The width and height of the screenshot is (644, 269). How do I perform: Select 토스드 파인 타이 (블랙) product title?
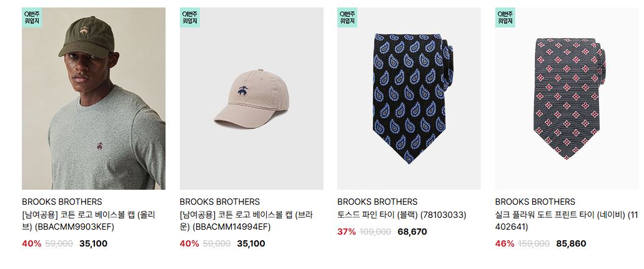(402, 215)
